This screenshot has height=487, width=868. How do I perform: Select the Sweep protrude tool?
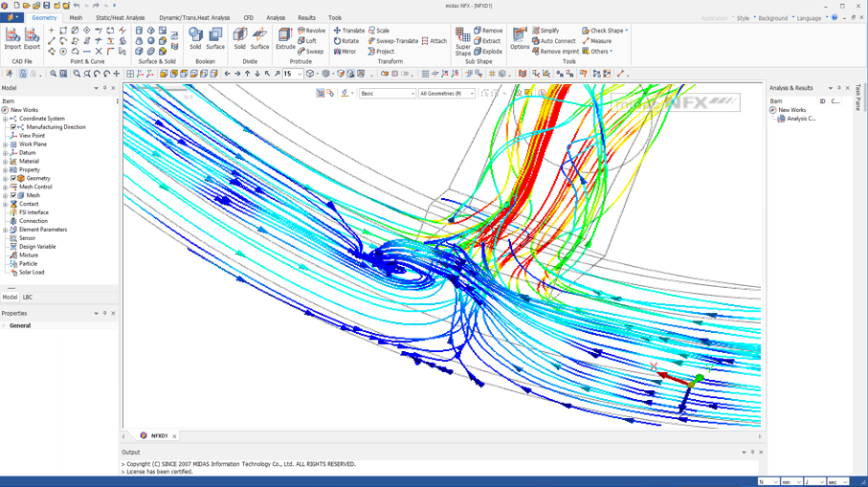click(311, 52)
